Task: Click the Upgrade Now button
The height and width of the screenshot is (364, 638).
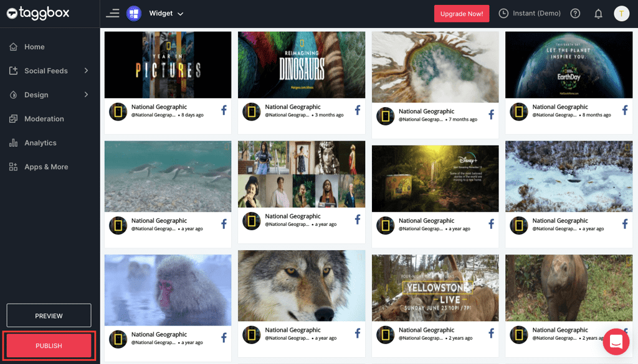Action: [461, 13]
